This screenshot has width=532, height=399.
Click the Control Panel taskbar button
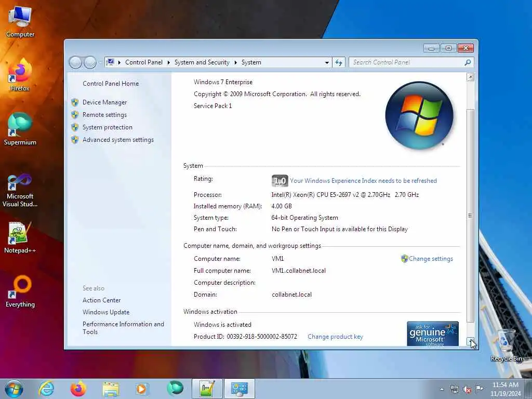pos(240,389)
